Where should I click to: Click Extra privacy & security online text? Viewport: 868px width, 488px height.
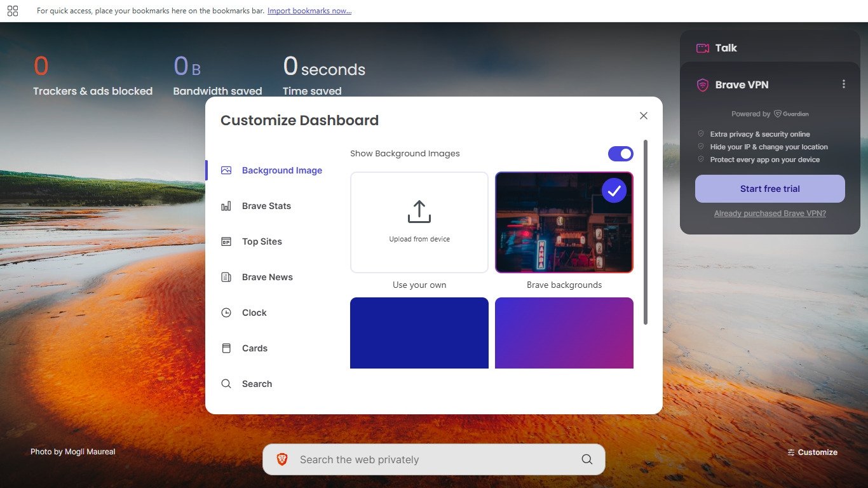pyautogui.click(x=760, y=134)
